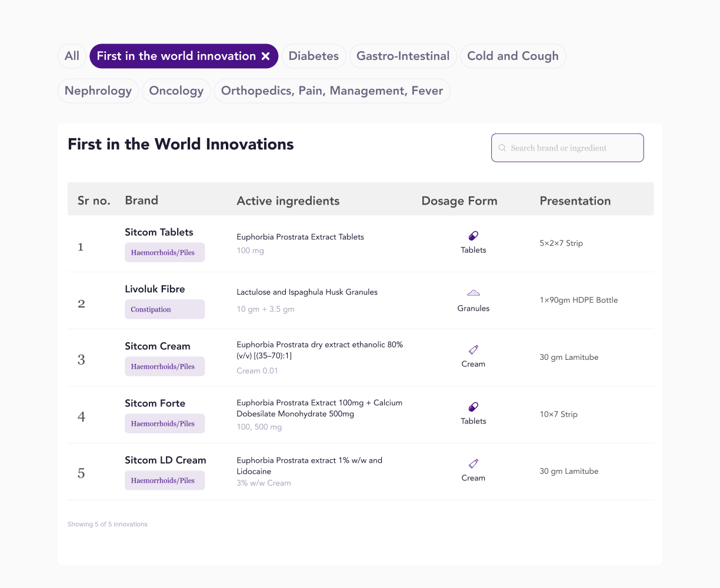Click the 100 mg strength text
The height and width of the screenshot is (588, 720).
point(250,250)
